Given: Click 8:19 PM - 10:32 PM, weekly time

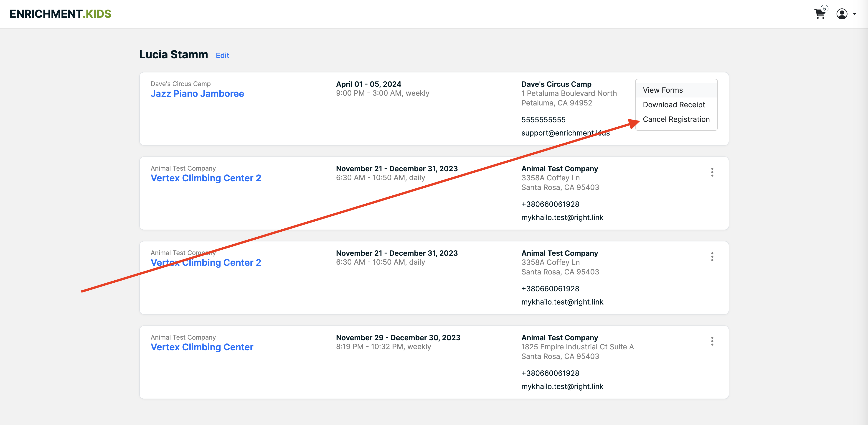Looking at the screenshot, I should [383, 347].
